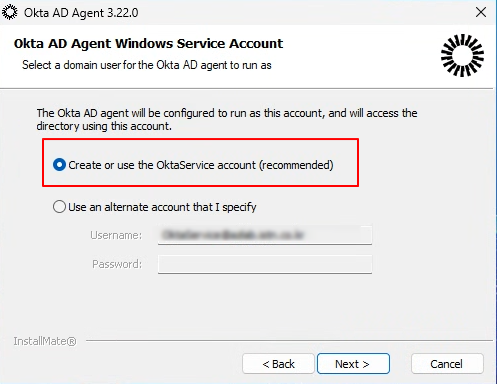497x384 pixels.
Task: Proceed with the 'Next >' button
Action: [x=353, y=364]
